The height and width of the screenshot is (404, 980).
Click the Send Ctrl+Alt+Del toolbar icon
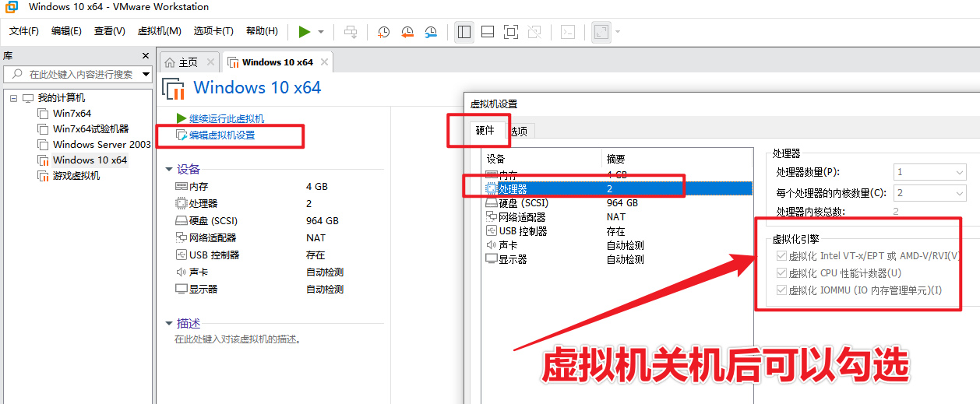pyautogui.click(x=351, y=32)
